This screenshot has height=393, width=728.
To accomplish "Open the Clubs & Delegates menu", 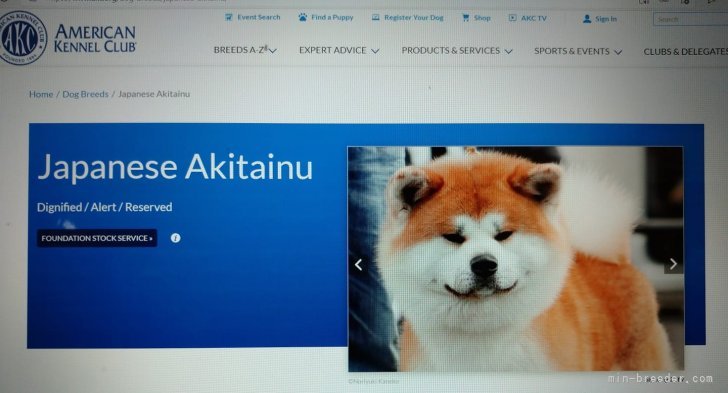I will (685, 52).
